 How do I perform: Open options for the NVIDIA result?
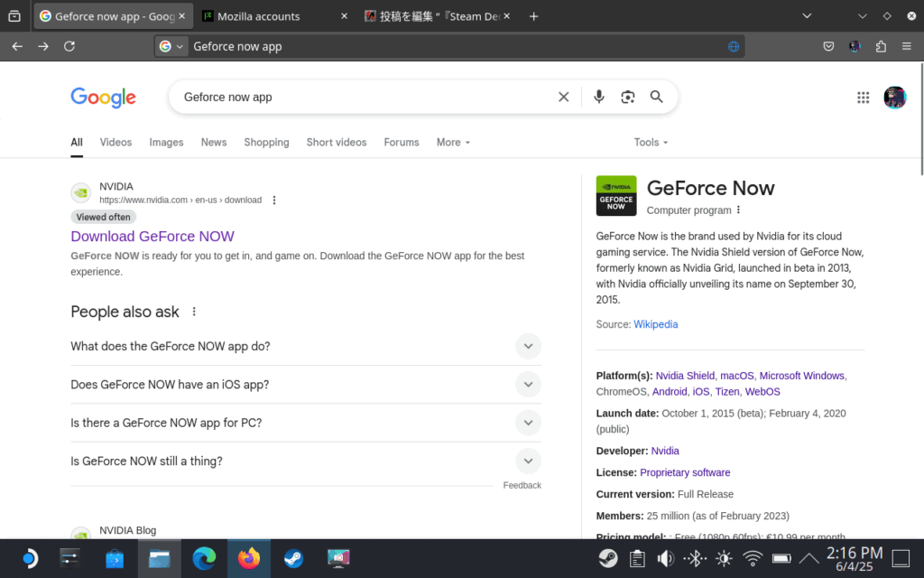(274, 200)
